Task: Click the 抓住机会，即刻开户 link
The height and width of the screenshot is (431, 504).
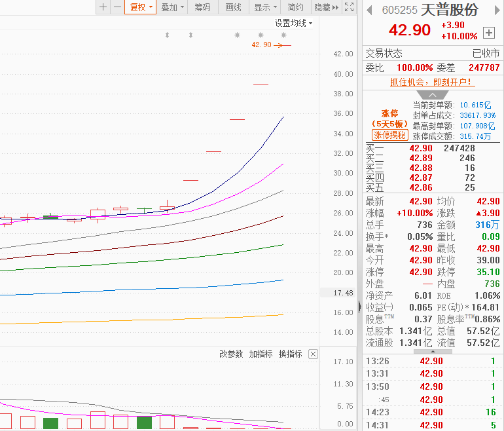Action: pyautogui.click(x=432, y=82)
